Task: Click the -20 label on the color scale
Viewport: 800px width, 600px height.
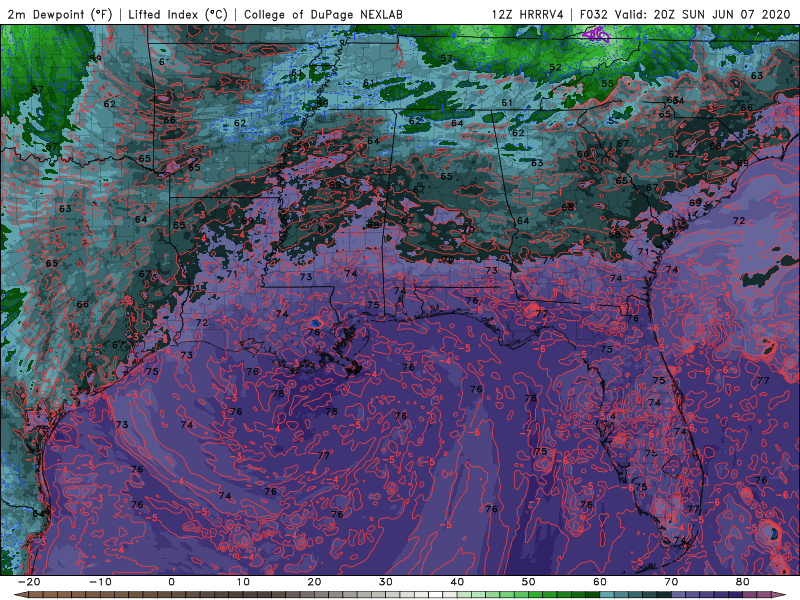Action: pyautogui.click(x=29, y=582)
